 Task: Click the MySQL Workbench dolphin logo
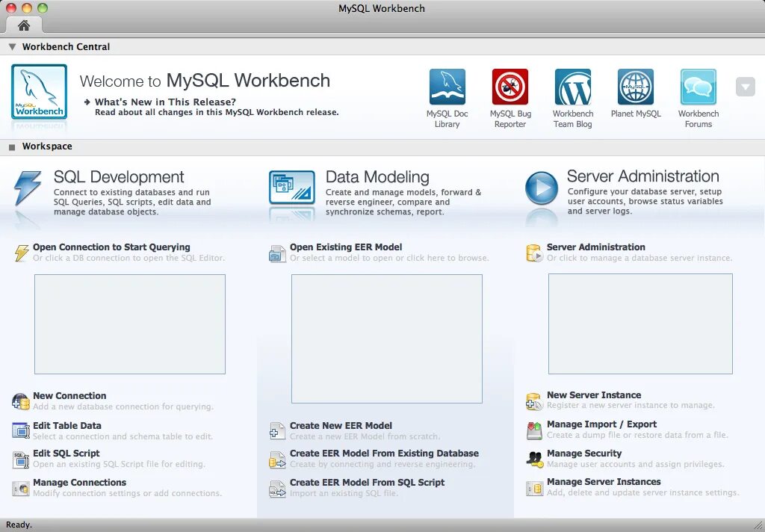click(x=39, y=92)
